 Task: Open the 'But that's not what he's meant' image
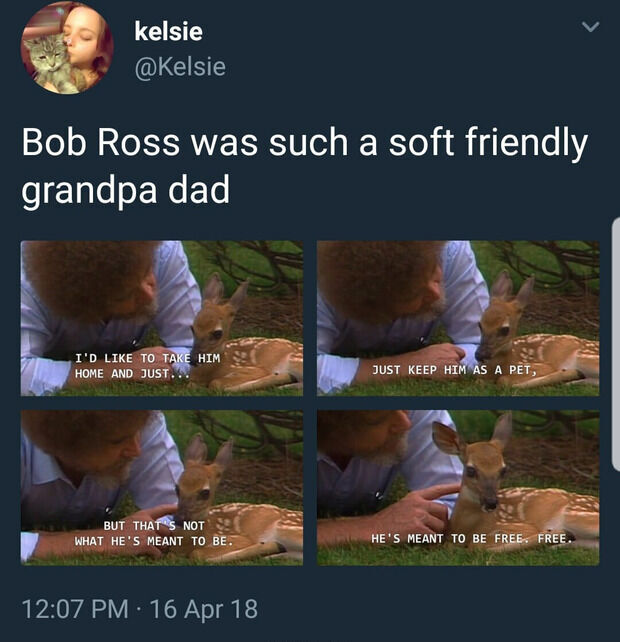click(x=162, y=488)
